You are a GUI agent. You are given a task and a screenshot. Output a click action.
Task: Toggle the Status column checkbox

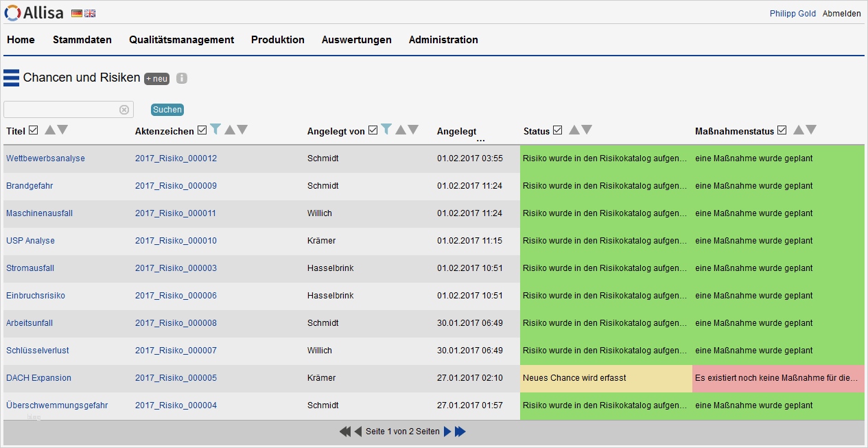coord(558,130)
